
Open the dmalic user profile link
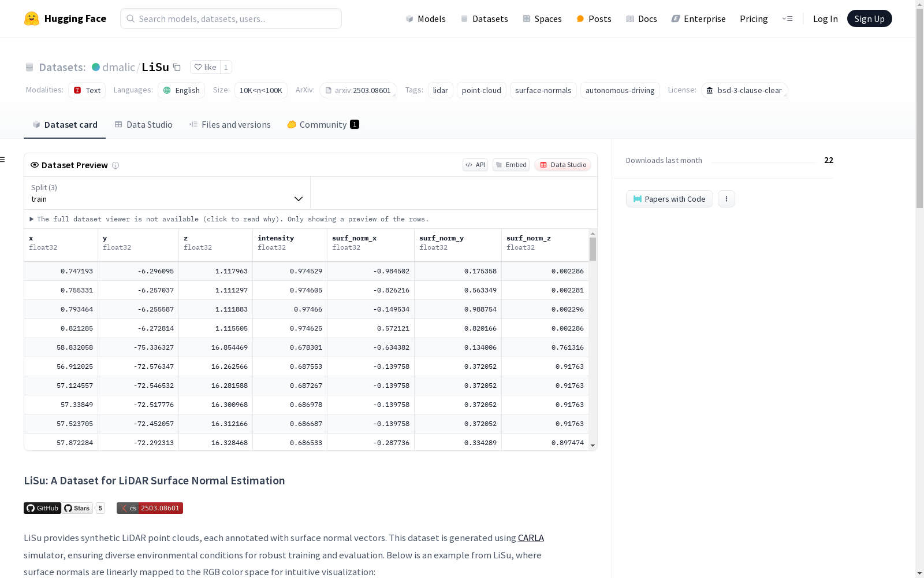(x=118, y=67)
